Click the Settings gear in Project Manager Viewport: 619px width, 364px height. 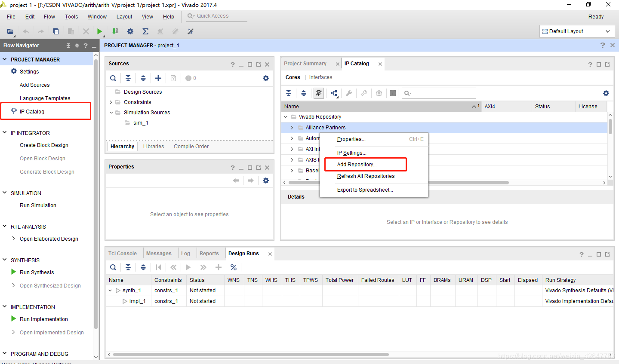[14, 71]
